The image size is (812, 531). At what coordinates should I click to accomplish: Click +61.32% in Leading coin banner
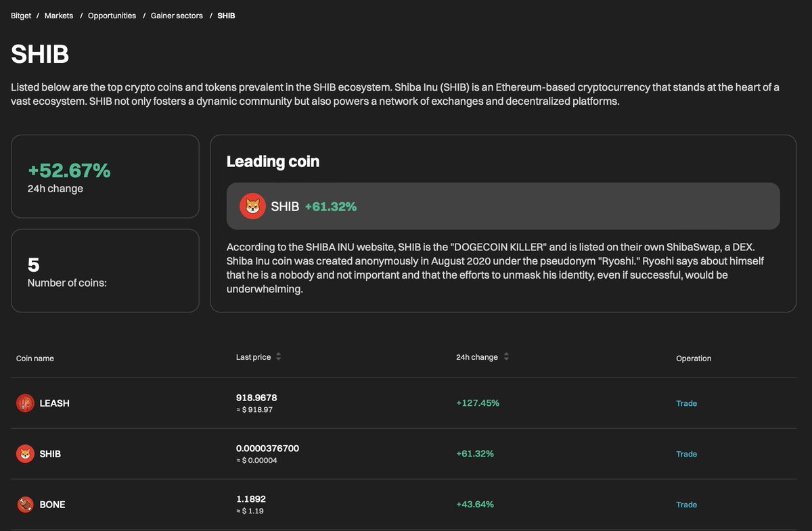tap(331, 207)
